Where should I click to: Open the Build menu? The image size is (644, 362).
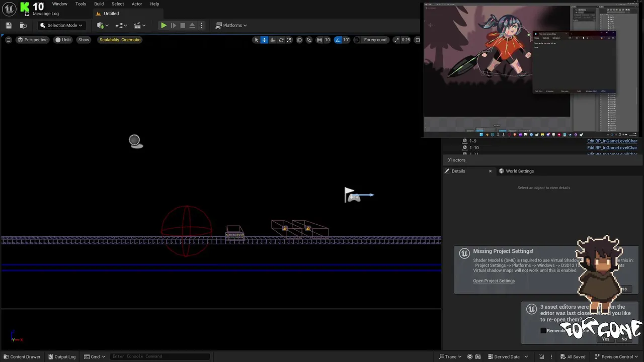tap(99, 4)
